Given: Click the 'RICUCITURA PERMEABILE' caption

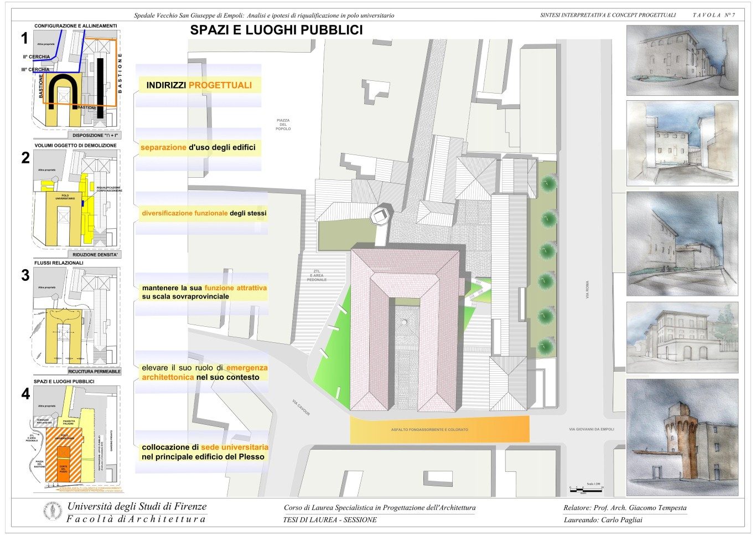Looking at the screenshot, I should [94, 372].
